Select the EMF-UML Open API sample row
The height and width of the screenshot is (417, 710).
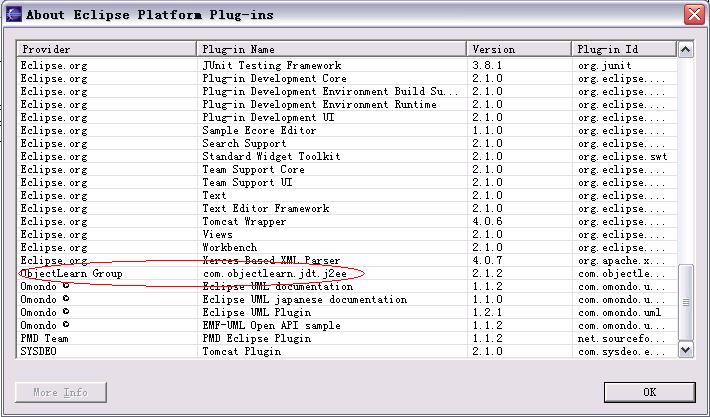click(x=347, y=326)
